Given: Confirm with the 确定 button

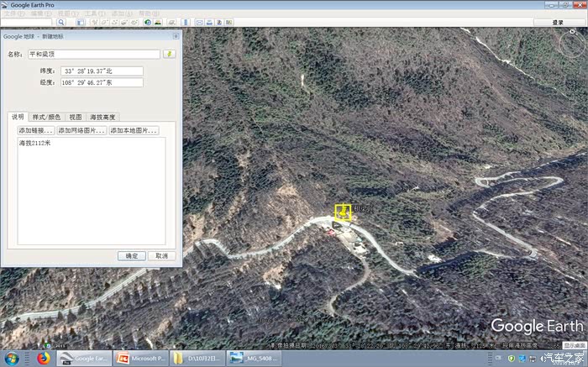Looking at the screenshot, I should click(x=132, y=255).
